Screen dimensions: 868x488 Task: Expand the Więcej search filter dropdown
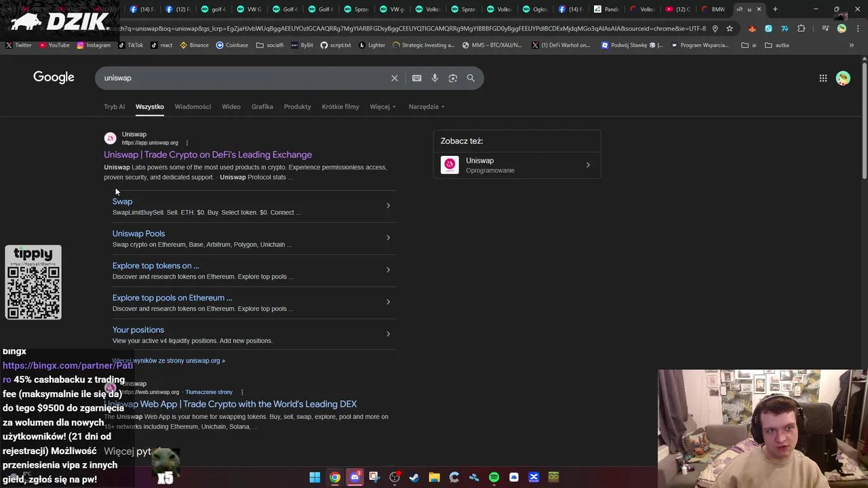click(x=382, y=106)
